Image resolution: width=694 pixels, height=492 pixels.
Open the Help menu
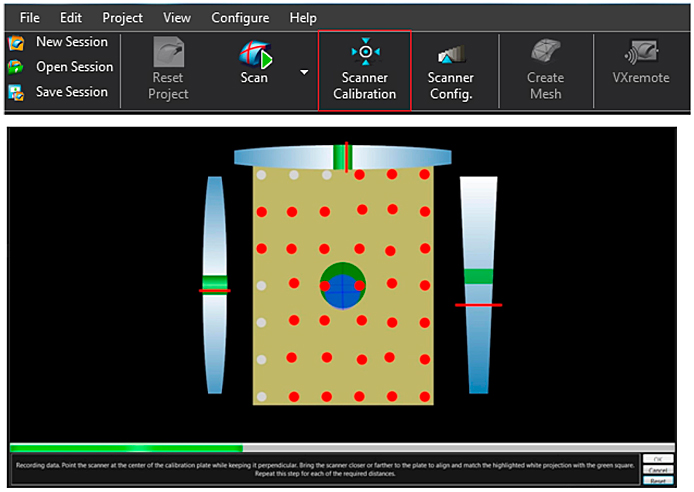point(303,18)
